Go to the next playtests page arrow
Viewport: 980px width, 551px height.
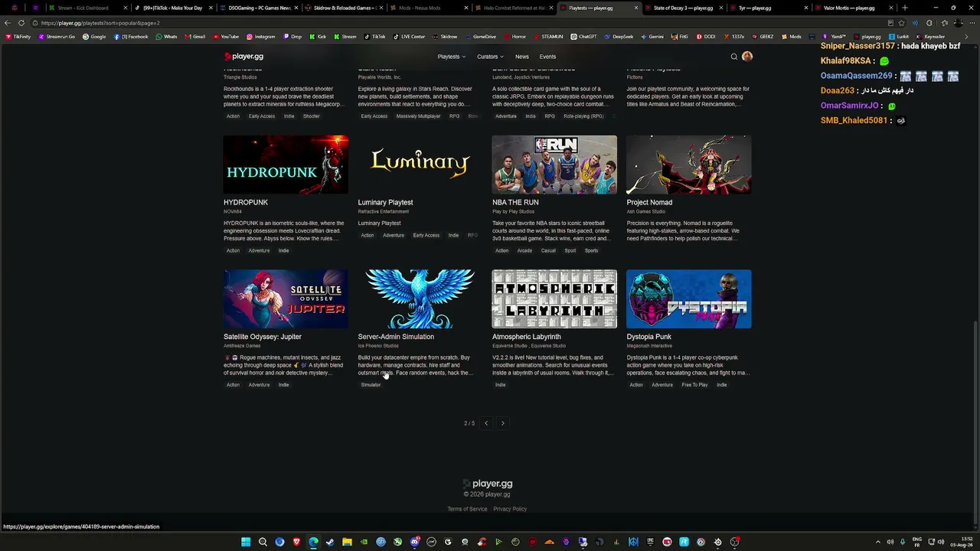click(502, 423)
